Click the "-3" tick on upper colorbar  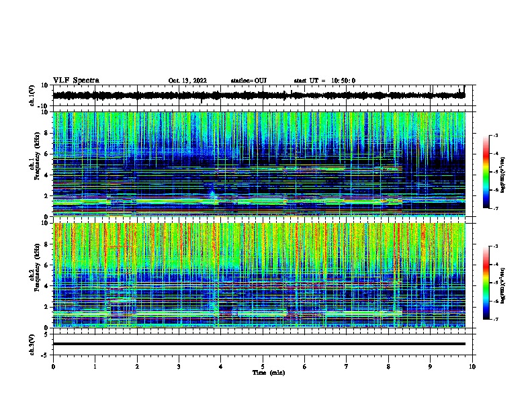(x=496, y=136)
